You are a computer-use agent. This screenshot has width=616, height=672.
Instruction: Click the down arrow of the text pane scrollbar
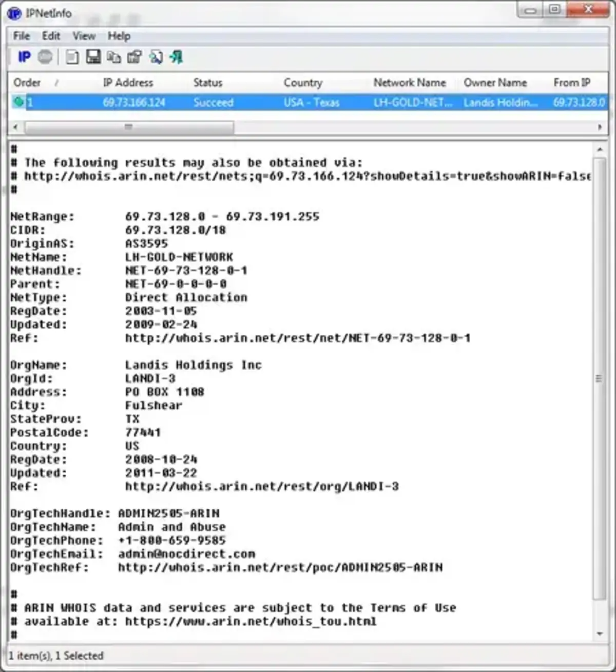[599, 635]
